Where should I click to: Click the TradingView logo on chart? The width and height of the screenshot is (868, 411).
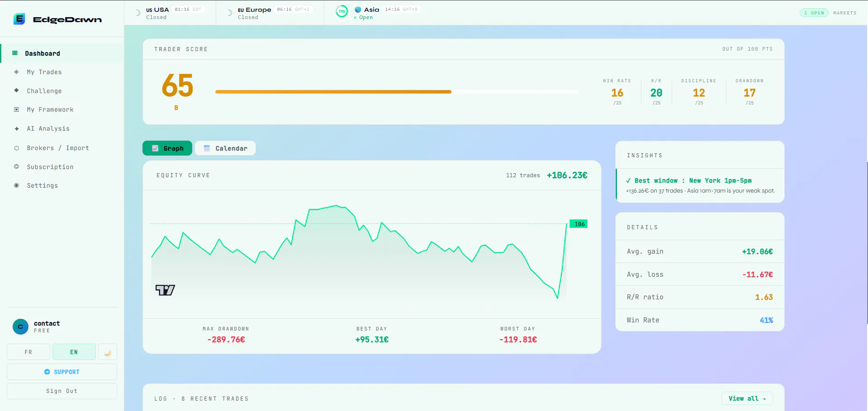pos(165,290)
